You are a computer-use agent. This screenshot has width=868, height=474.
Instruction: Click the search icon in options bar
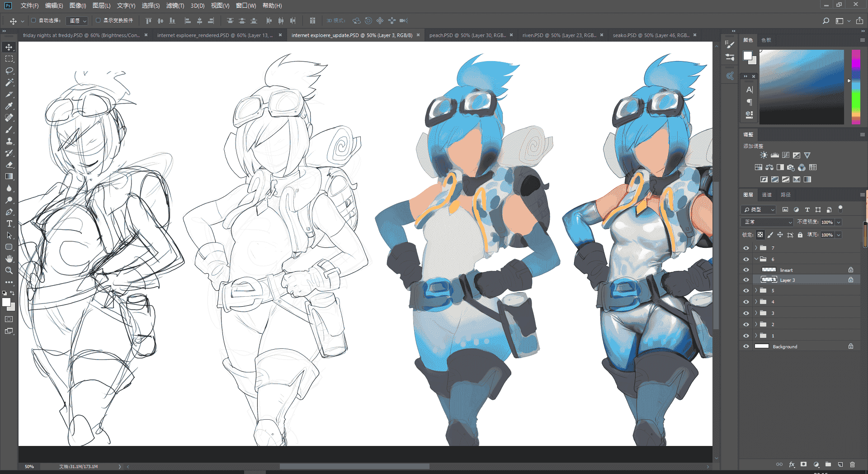tap(826, 21)
